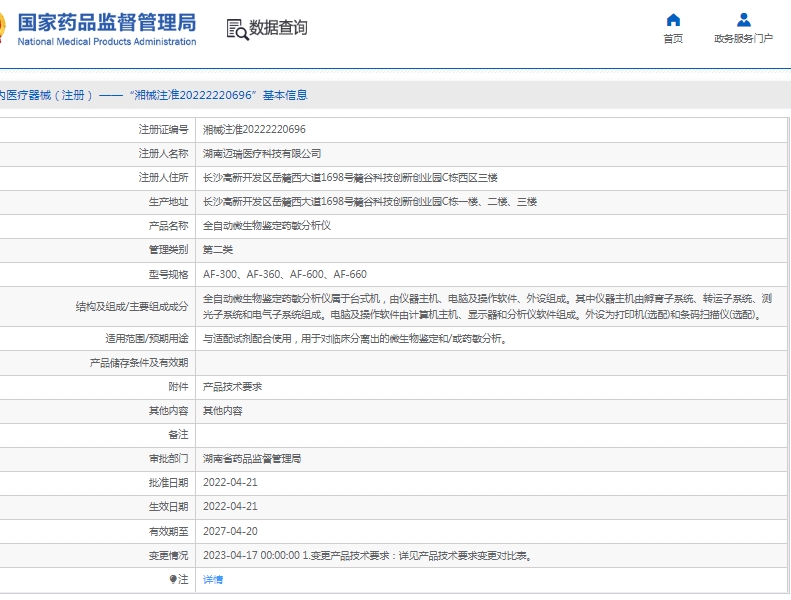
Task: Click the 适用范围/预期用途 value text
Action: (x=355, y=339)
